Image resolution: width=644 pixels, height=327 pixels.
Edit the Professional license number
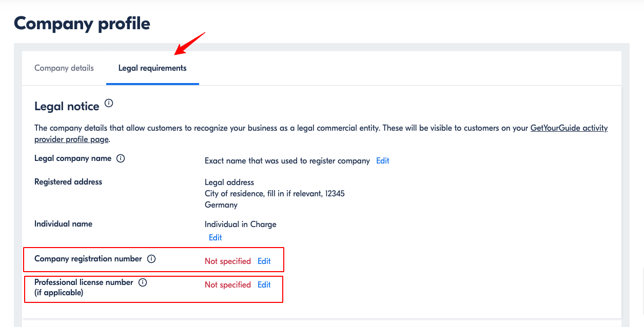264,284
